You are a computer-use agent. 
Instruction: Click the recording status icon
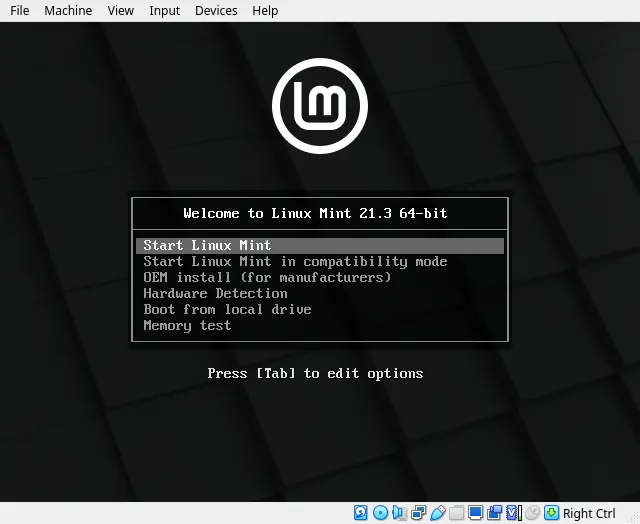pos(494,513)
